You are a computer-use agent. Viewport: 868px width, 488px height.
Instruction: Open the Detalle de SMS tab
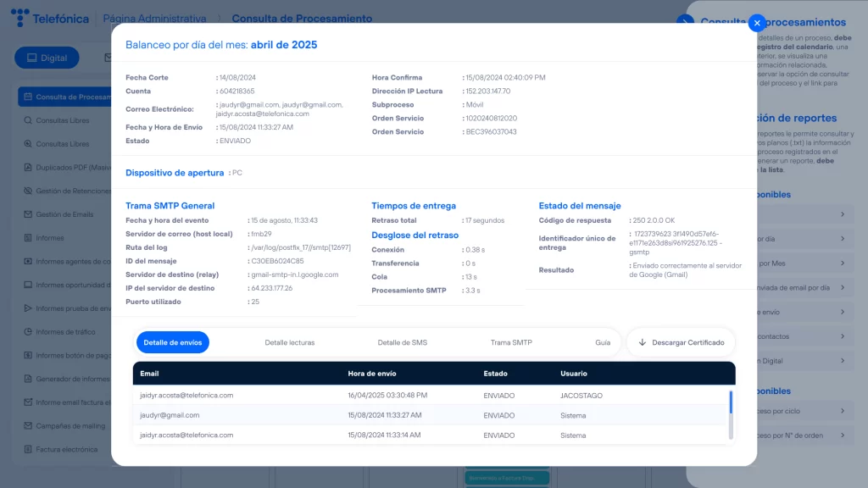[402, 342]
